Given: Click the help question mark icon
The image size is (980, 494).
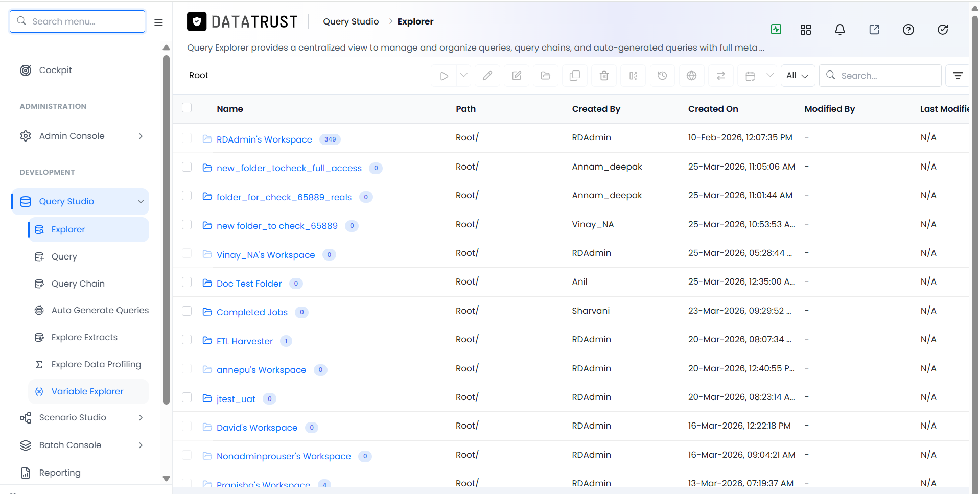Looking at the screenshot, I should point(908,30).
